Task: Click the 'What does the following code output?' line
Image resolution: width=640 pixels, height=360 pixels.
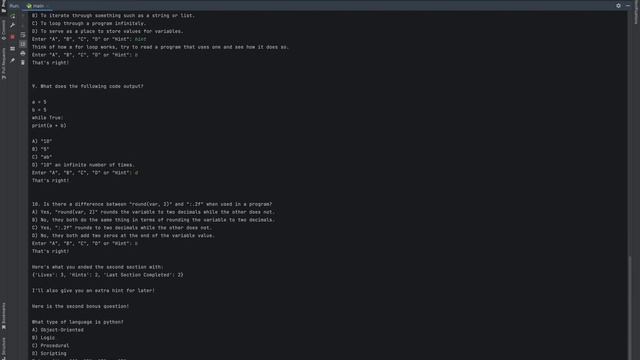Action: click(88, 87)
